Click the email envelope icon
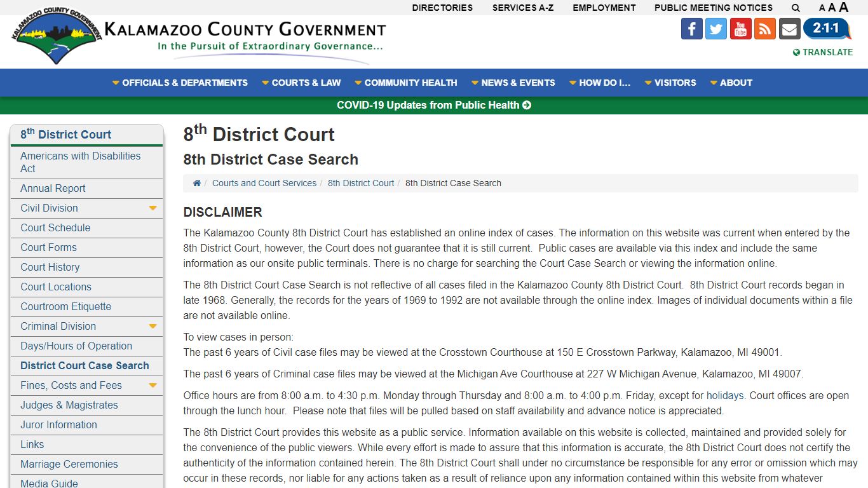Screen dimensions: 868x488 coord(789,29)
